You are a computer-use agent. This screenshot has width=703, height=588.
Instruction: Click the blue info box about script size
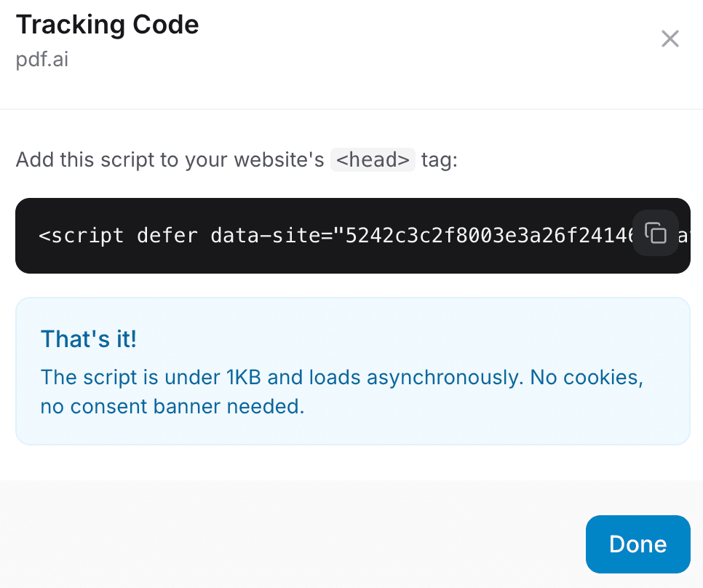coord(352,371)
